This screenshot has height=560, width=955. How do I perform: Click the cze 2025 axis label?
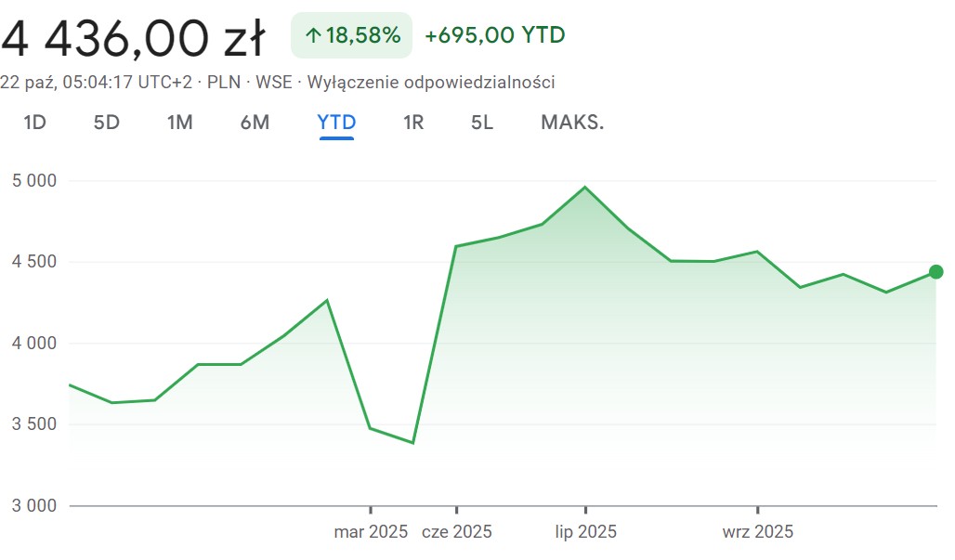coord(457,532)
